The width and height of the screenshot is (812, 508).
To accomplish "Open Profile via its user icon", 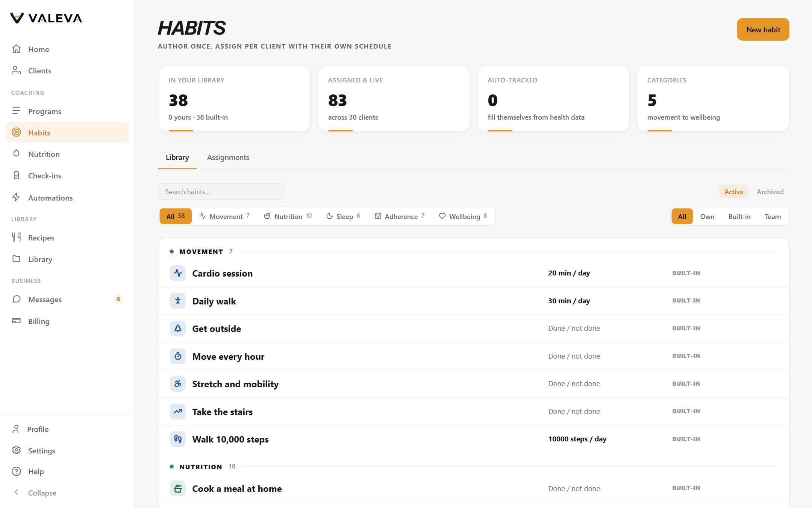I will pos(16,429).
